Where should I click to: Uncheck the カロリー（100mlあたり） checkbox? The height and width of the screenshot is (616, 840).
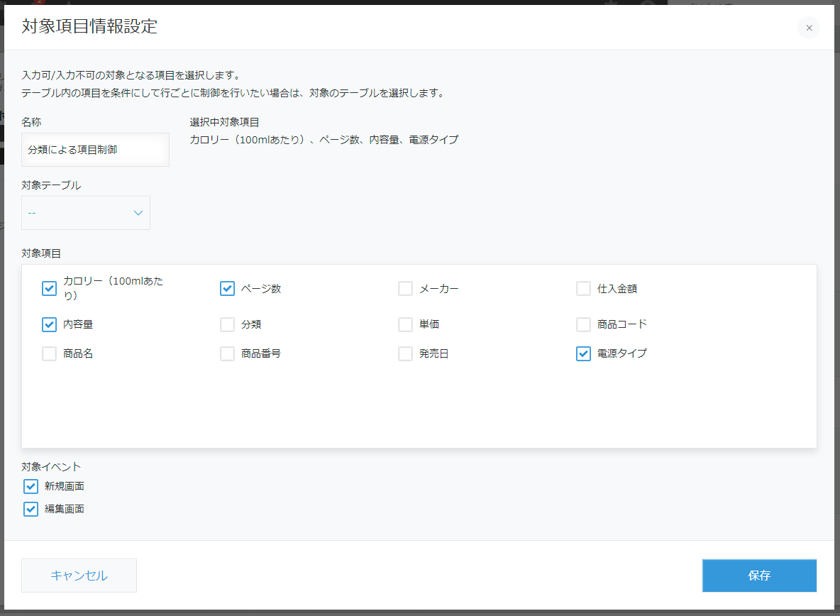49,289
